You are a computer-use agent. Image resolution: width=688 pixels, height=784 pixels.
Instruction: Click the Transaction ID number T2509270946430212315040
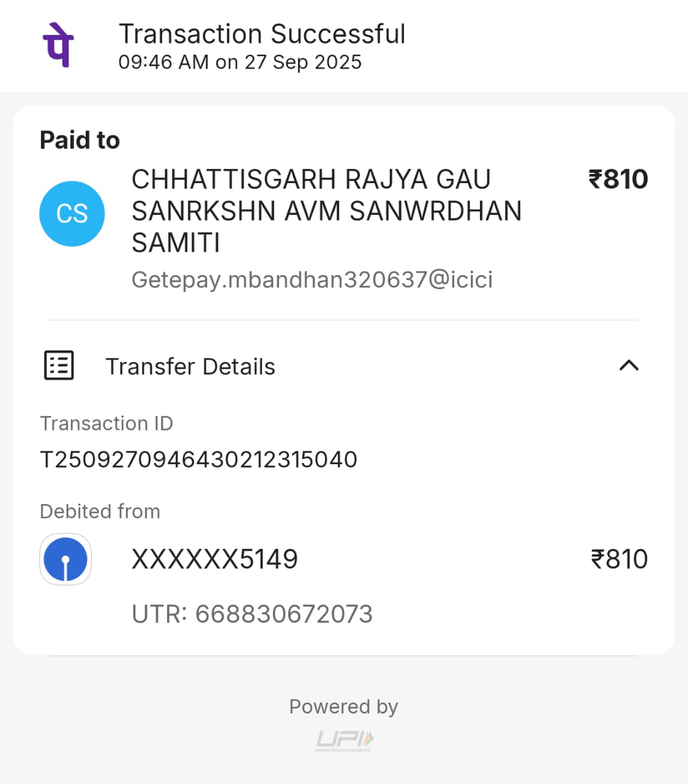[199, 459]
